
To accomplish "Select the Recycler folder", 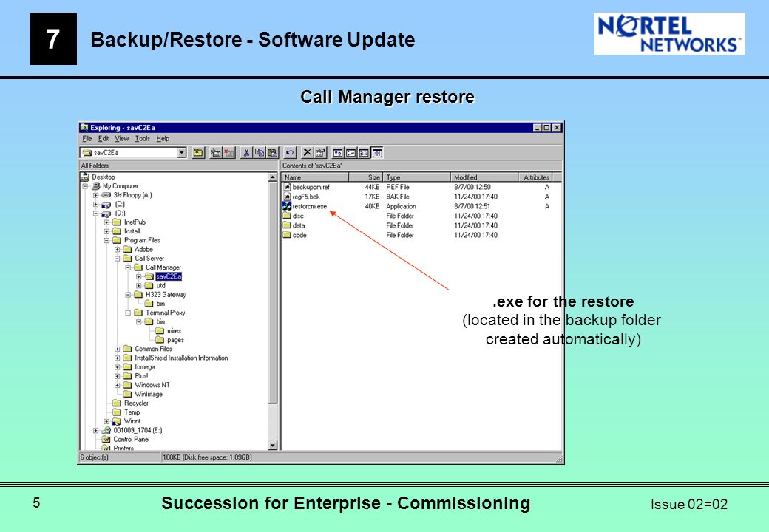I will tap(136, 403).
